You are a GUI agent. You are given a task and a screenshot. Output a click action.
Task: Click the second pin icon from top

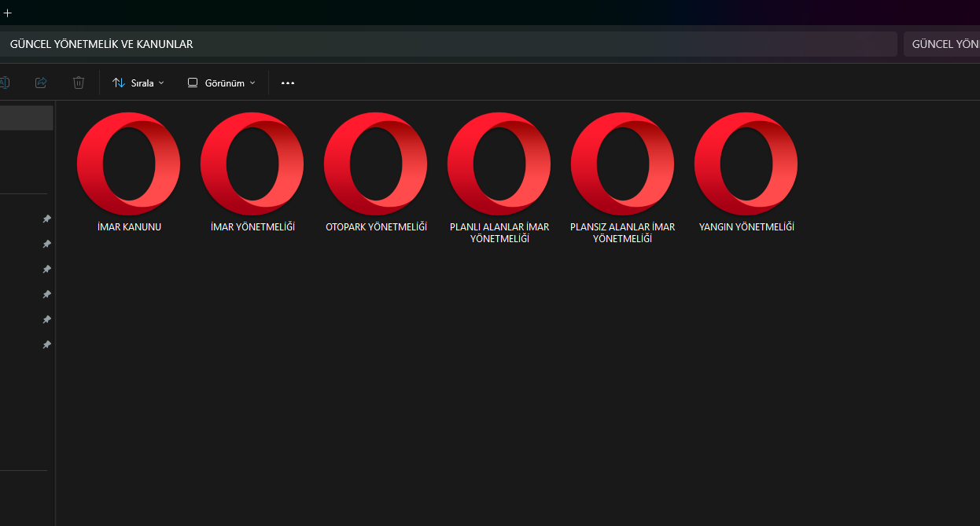pos(46,244)
